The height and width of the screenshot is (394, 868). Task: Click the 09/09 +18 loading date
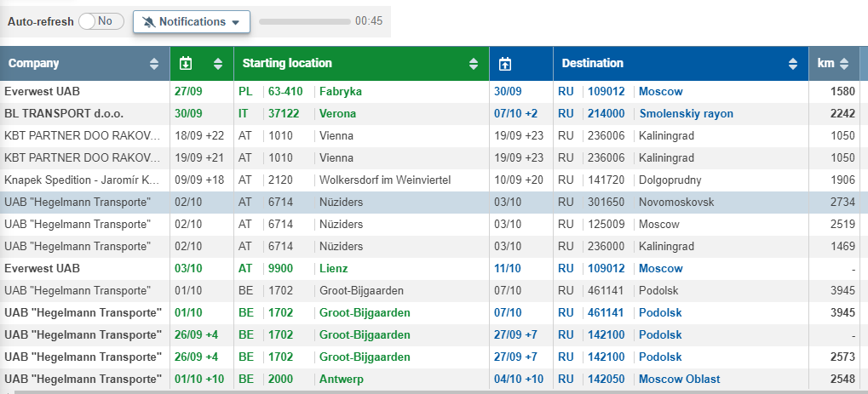[x=198, y=180]
